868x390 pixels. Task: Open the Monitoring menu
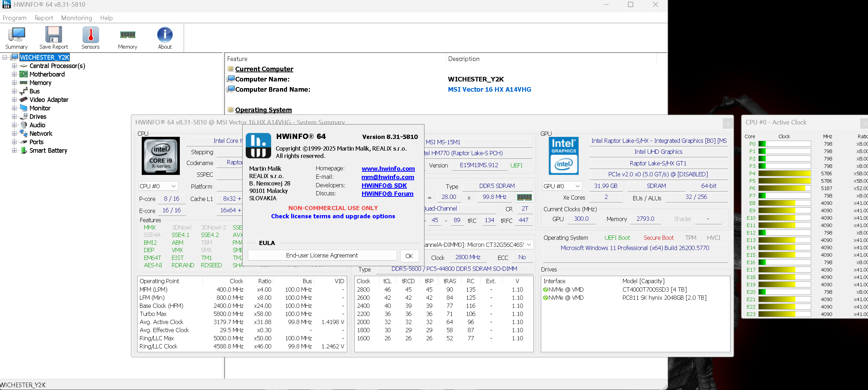click(x=77, y=18)
